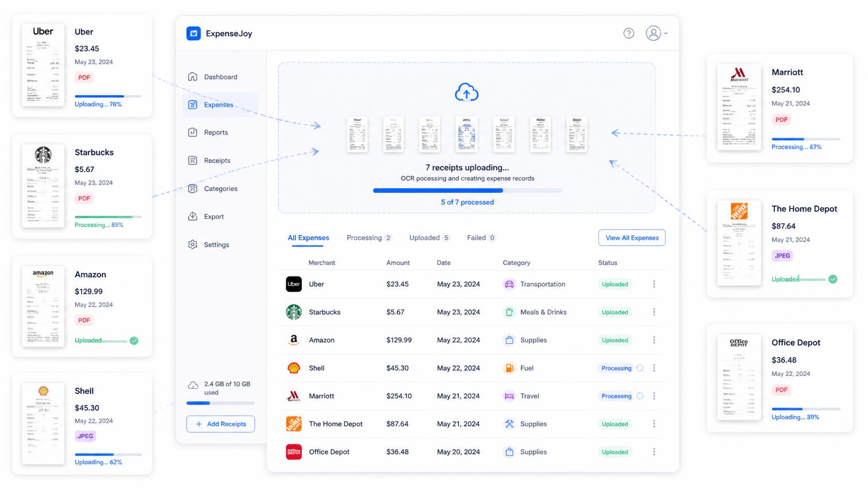This screenshot has width=868, height=488.
Task: Open the help question mark icon
Action: [x=628, y=34]
